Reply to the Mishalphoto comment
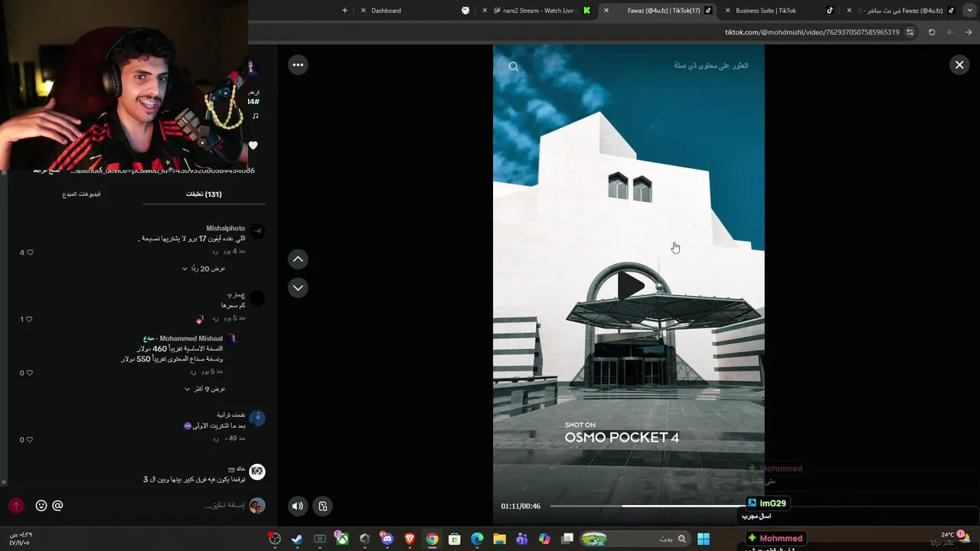 pyautogui.click(x=215, y=252)
